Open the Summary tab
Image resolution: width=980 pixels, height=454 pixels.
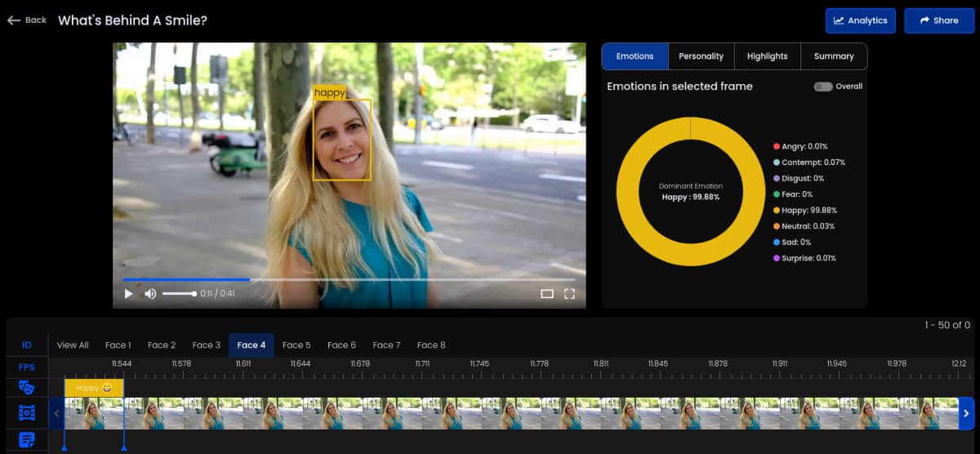[834, 56]
